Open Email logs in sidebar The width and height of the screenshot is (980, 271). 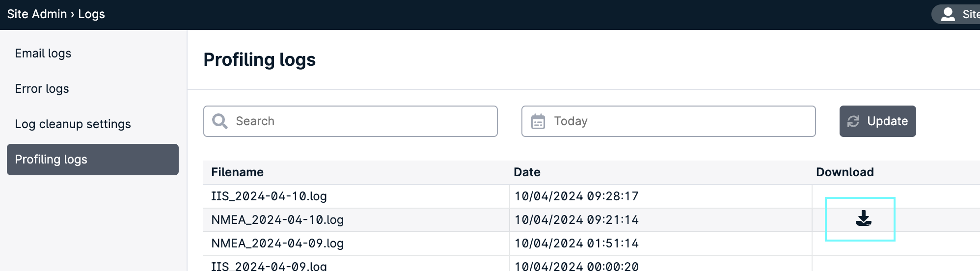[43, 54]
